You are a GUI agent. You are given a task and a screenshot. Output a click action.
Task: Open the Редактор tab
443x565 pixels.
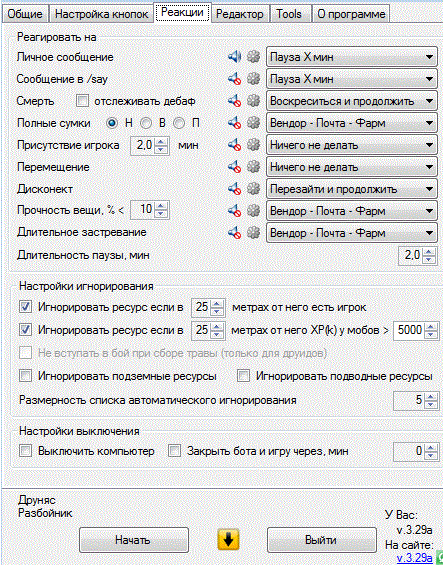[240, 14]
